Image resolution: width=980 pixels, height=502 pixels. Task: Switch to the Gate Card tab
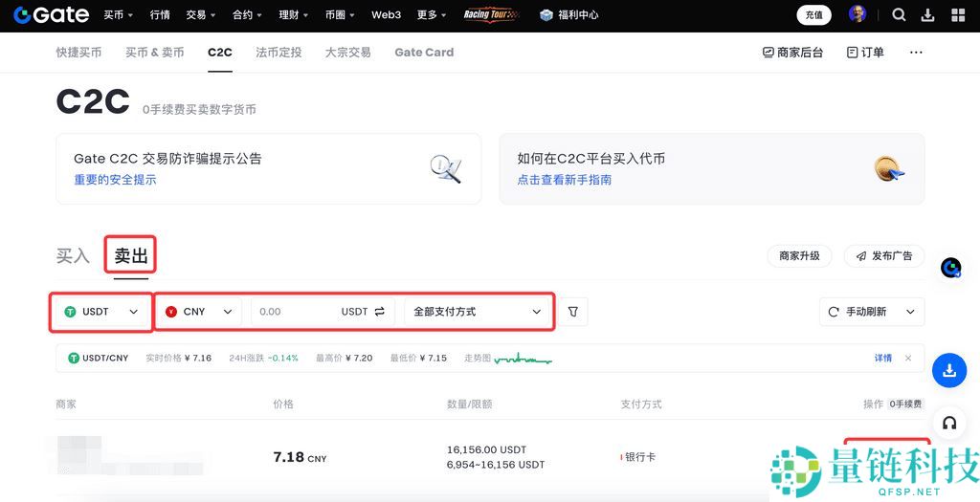[x=424, y=53]
